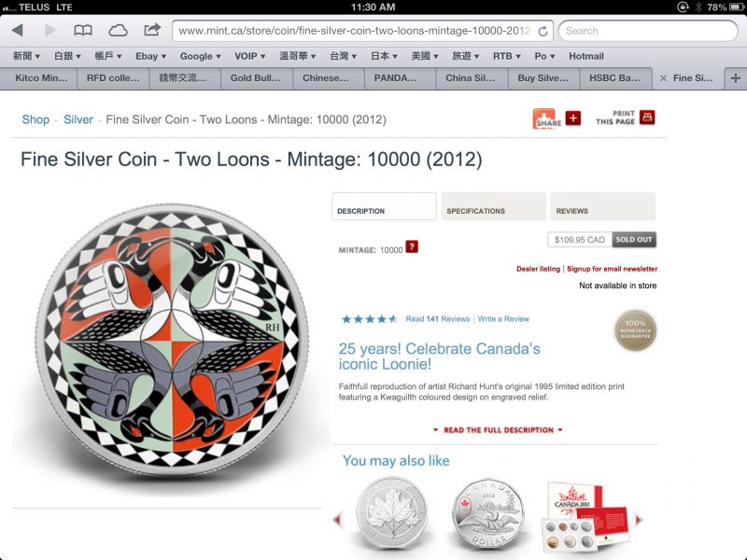Click the red mintage question mark icon
The width and height of the screenshot is (747, 560).
(412, 246)
